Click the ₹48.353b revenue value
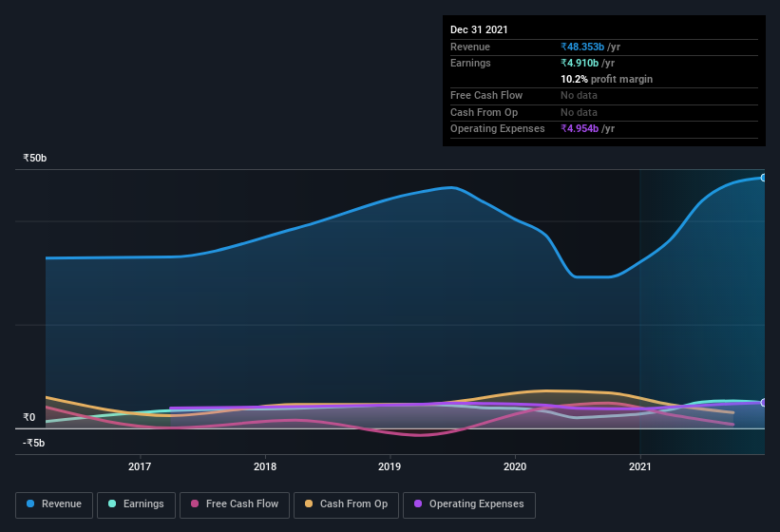Image resolution: width=780 pixels, height=532 pixels. [x=582, y=47]
